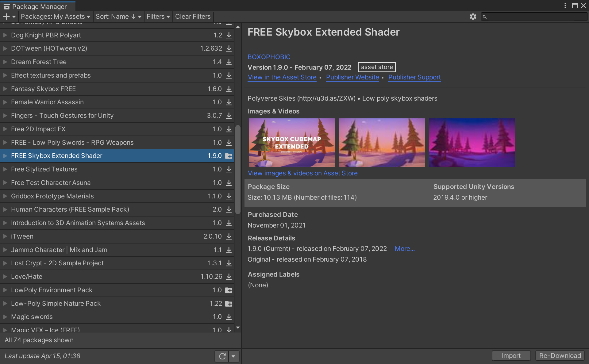Select the Gridbox Prototype Materials package
This screenshot has width=589, height=364.
tap(117, 196)
